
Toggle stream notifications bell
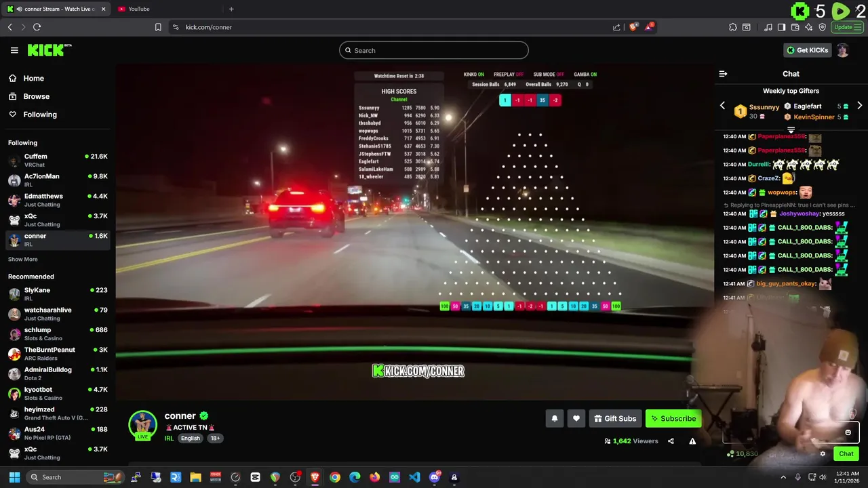click(x=554, y=419)
